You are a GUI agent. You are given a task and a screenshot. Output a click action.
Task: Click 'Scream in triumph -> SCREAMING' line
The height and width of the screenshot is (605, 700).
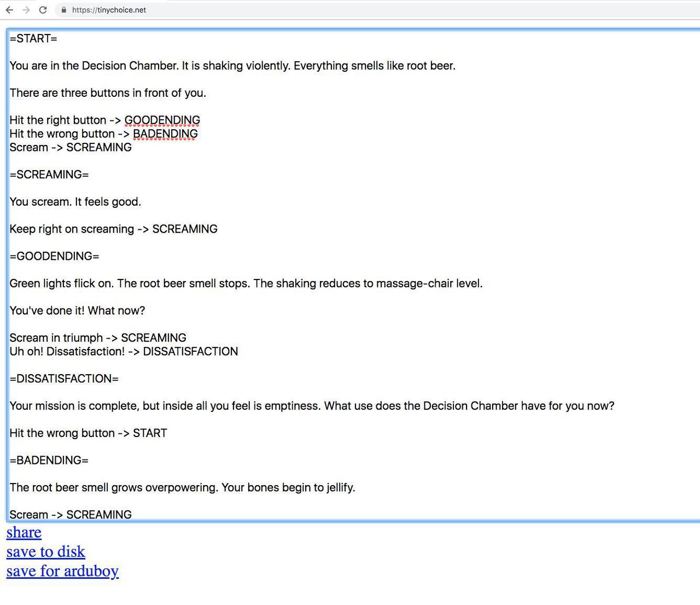98,338
